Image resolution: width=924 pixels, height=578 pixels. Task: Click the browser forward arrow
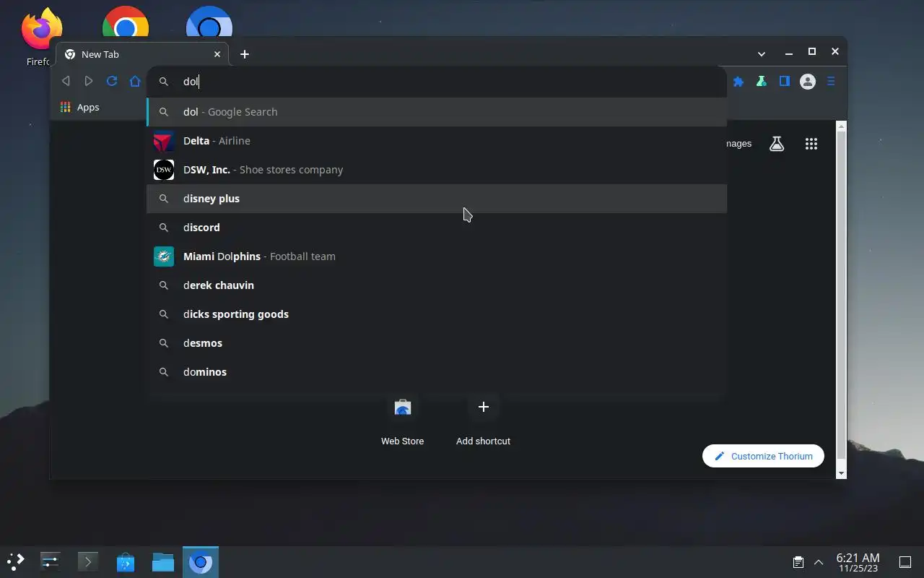pyautogui.click(x=89, y=81)
